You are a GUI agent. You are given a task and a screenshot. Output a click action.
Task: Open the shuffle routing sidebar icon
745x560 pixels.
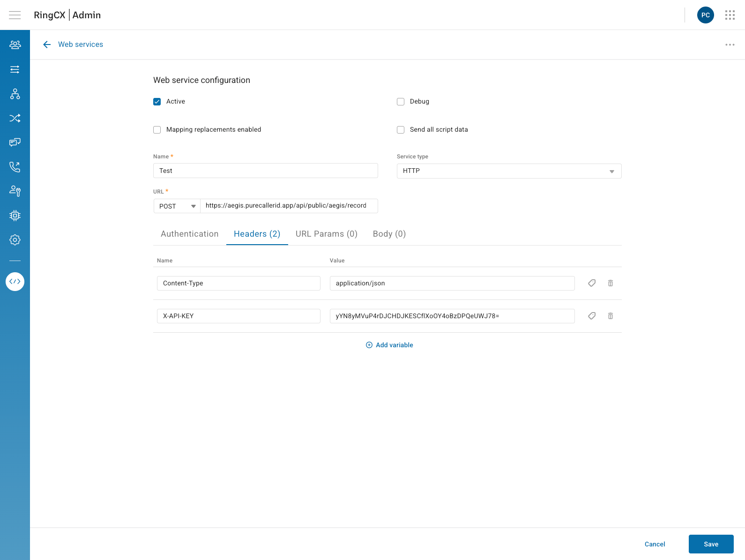click(x=15, y=118)
